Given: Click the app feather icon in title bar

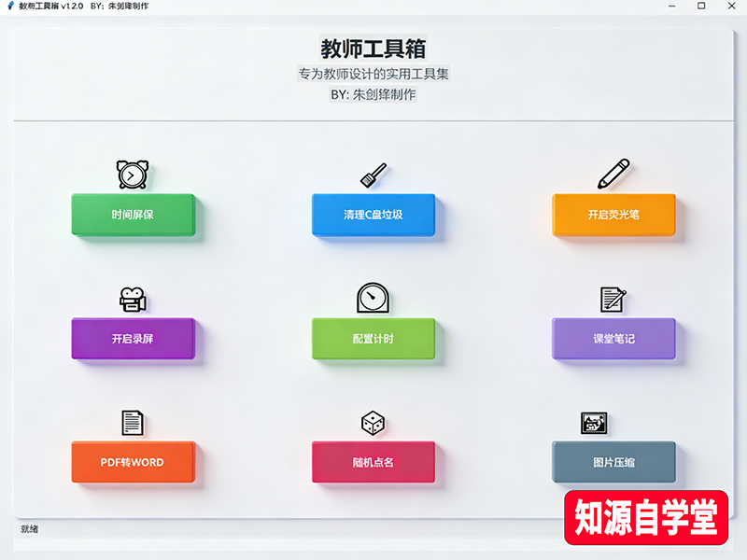Looking at the screenshot, I should click(10, 6).
